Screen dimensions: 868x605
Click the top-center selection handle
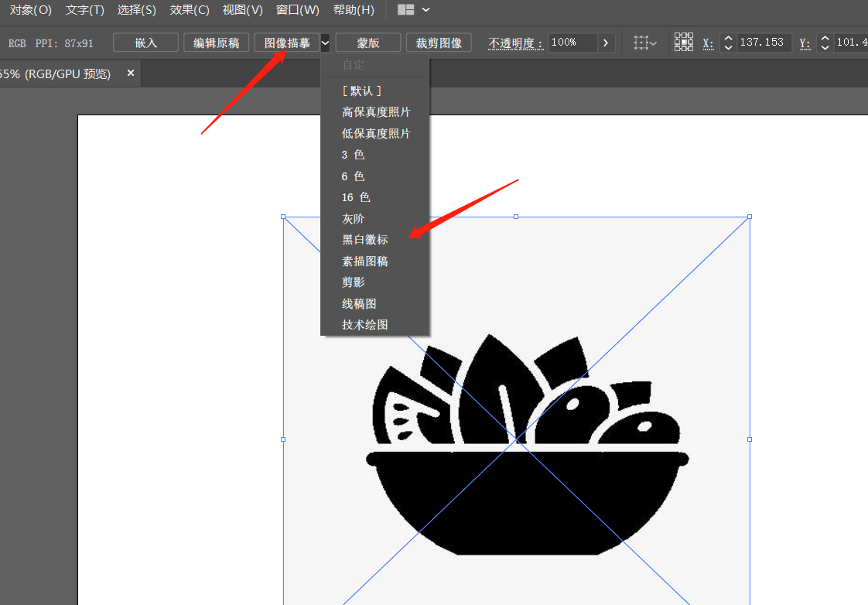(516, 217)
